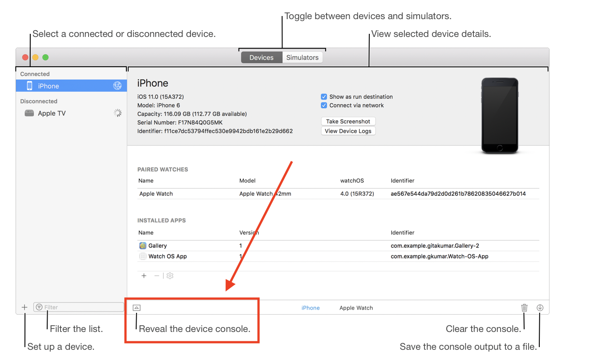
Task: Disable Connect via network
Action: [324, 105]
